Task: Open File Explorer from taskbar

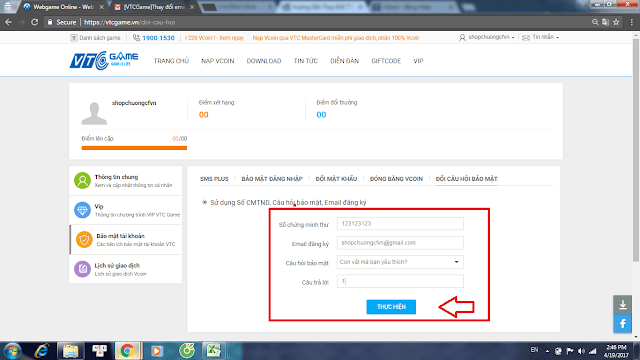Action: [71, 351]
